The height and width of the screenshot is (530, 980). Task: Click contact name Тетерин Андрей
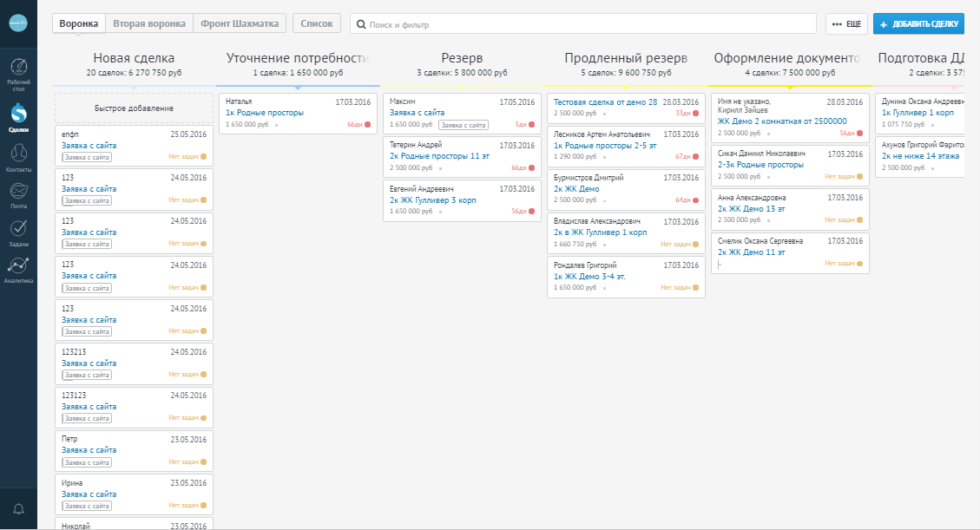point(416,145)
